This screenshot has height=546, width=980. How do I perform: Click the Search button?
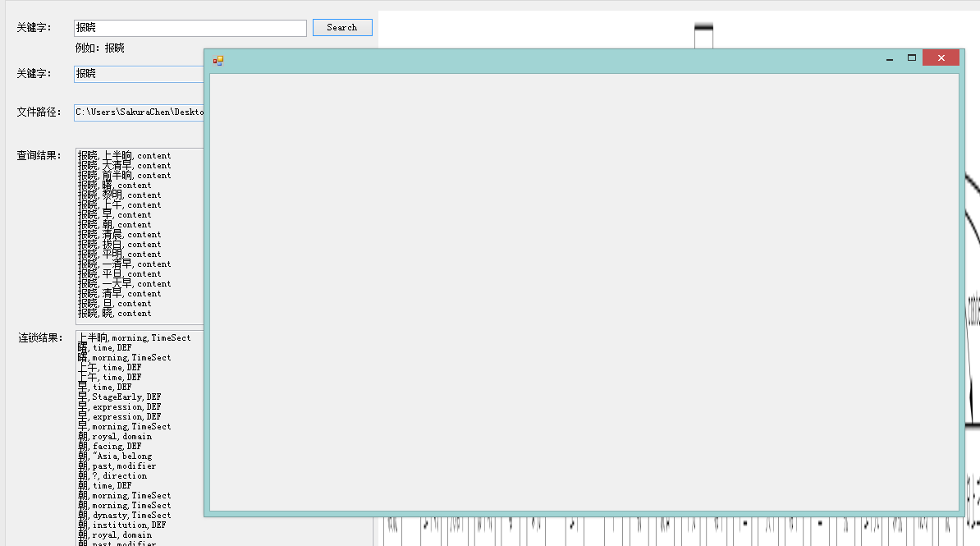point(342,28)
